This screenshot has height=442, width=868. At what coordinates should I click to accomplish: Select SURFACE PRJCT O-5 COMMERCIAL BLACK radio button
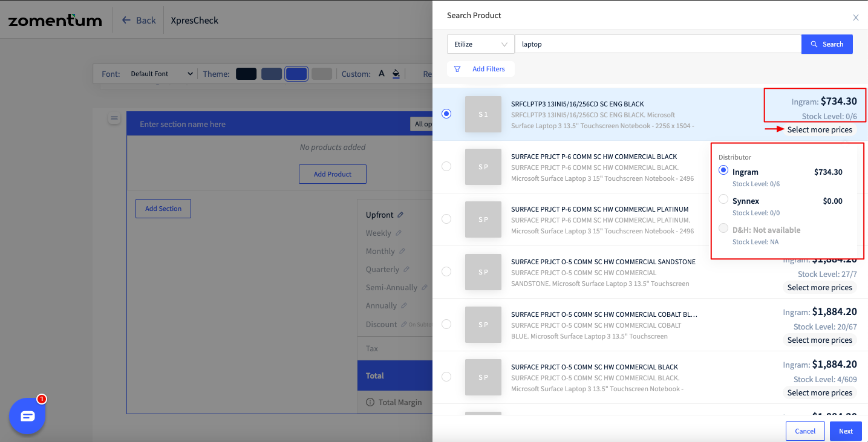click(446, 377)
